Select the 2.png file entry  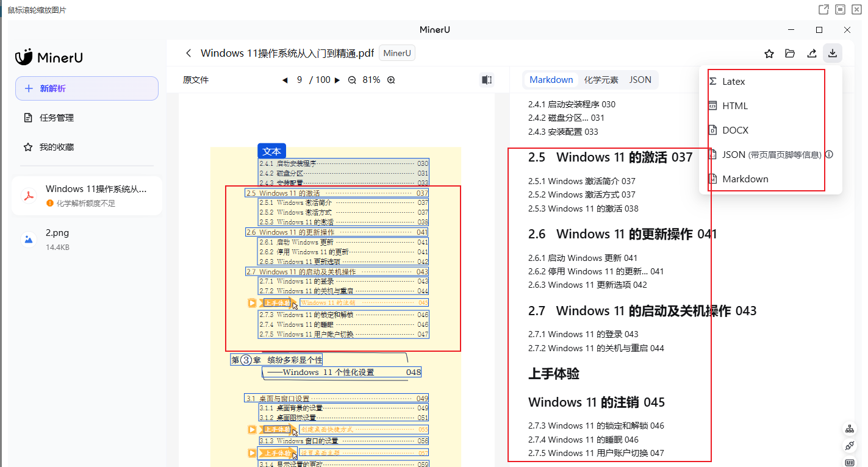click(x=87, y=239)
